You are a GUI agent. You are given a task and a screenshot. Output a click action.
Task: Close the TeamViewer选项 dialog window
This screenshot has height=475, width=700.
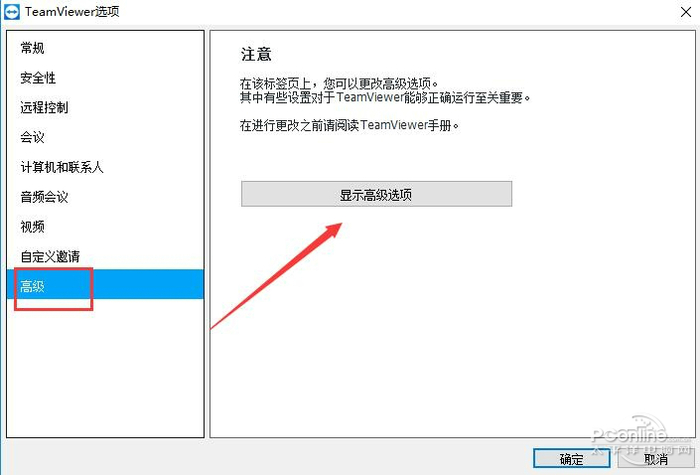click(686, 12)
